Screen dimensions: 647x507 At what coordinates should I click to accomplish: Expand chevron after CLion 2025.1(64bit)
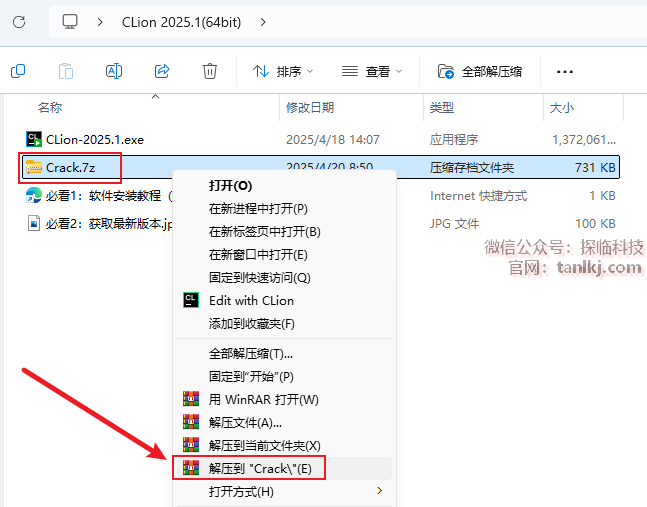tap(263, 22)
